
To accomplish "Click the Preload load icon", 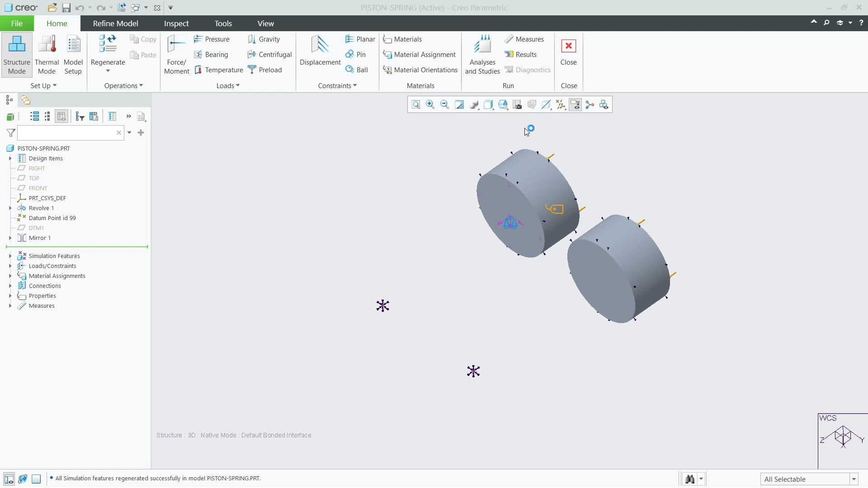I will click(x=265, y=70).
